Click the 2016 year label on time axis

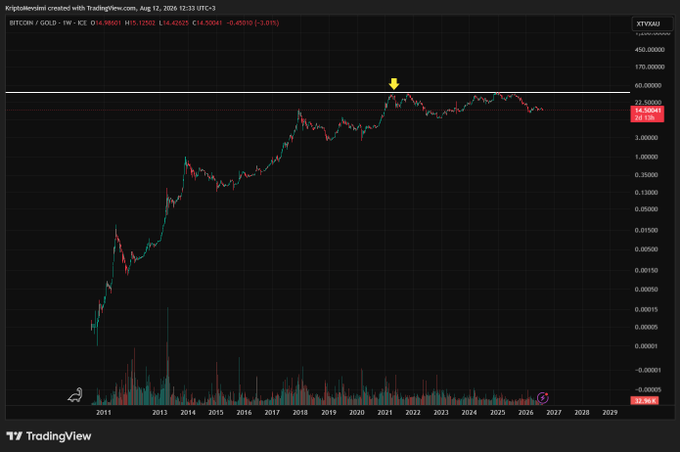point(244,413)
